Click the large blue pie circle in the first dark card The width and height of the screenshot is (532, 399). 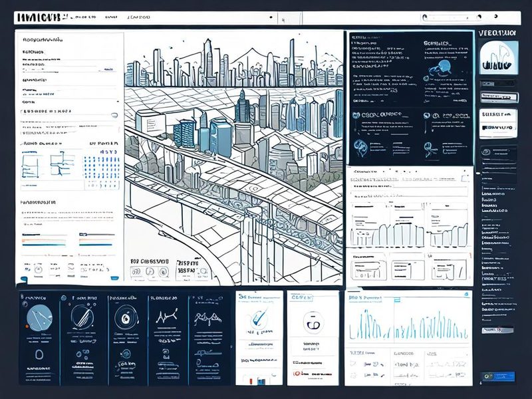tap(39, 318)
